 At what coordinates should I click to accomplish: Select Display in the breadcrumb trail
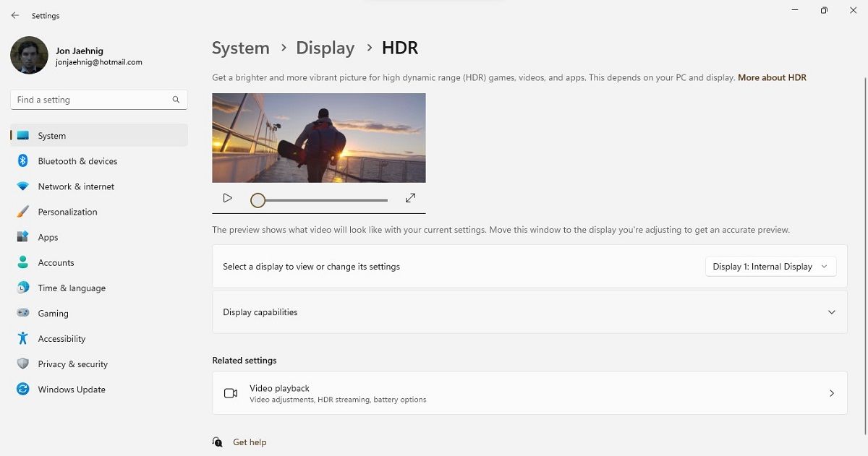[325, 48]
